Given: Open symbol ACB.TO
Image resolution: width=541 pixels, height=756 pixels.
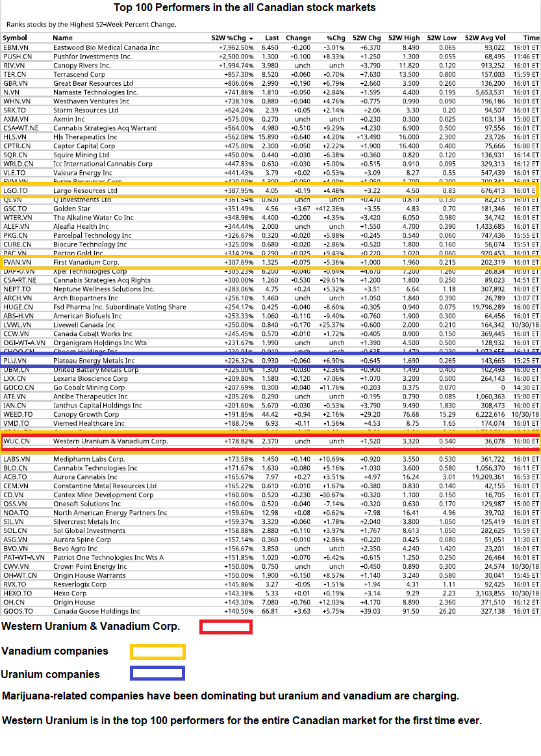Looking at the screenshot, I should 15,477.
